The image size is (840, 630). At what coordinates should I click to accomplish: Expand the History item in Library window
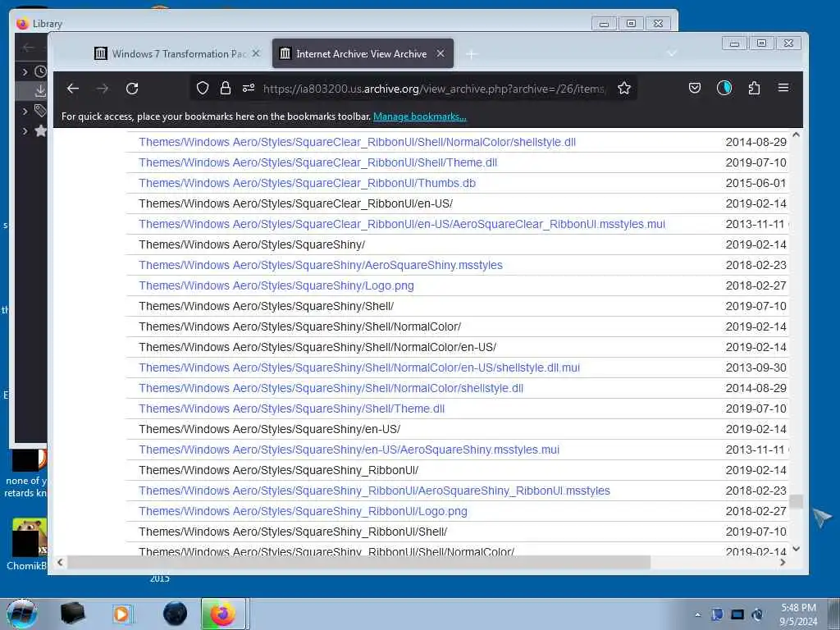25,71
